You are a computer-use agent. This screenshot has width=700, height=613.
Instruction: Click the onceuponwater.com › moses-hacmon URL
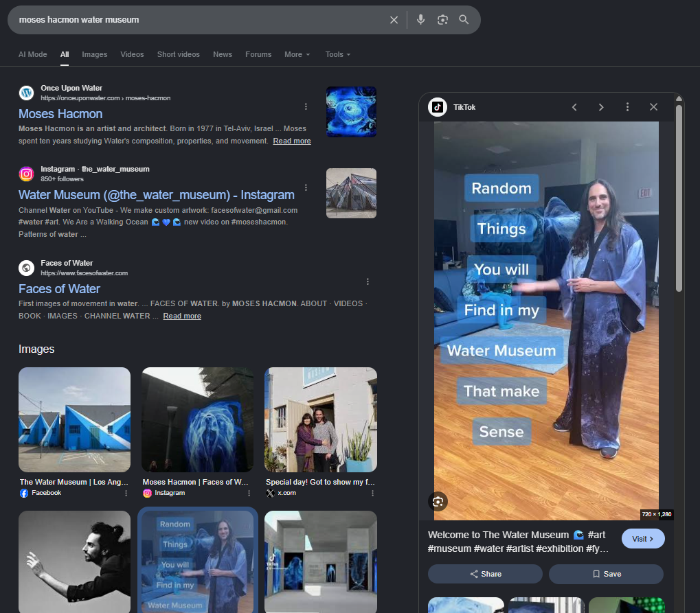(x=105, y=98)
